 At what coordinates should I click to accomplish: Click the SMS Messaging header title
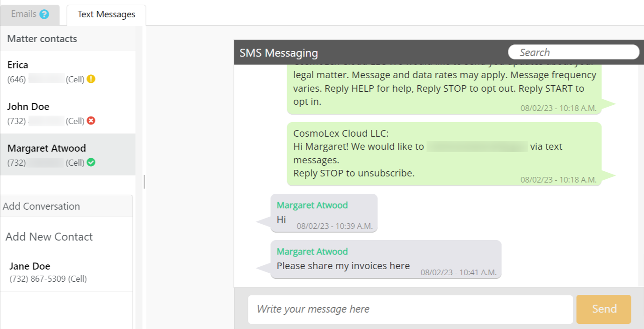click(x=279, y=53)
